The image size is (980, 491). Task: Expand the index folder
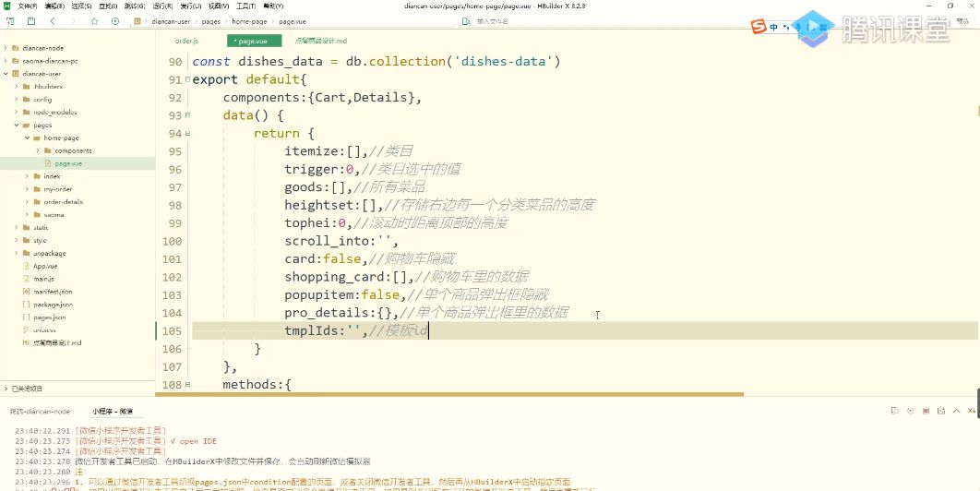click(27, 176)
